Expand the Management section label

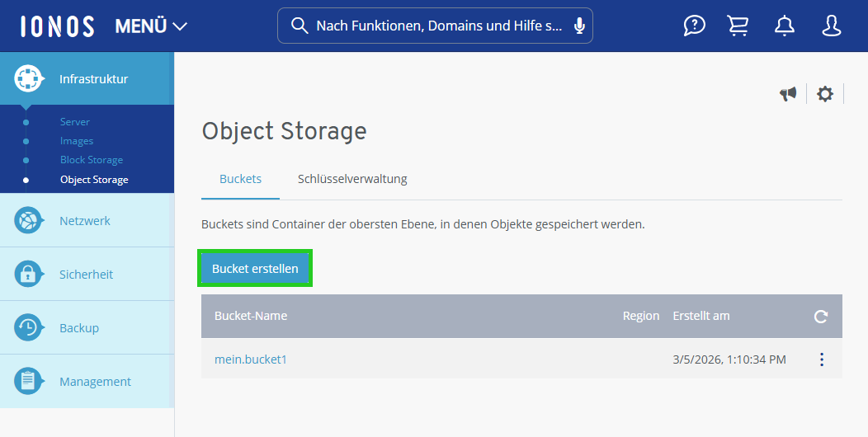(95, 382)
